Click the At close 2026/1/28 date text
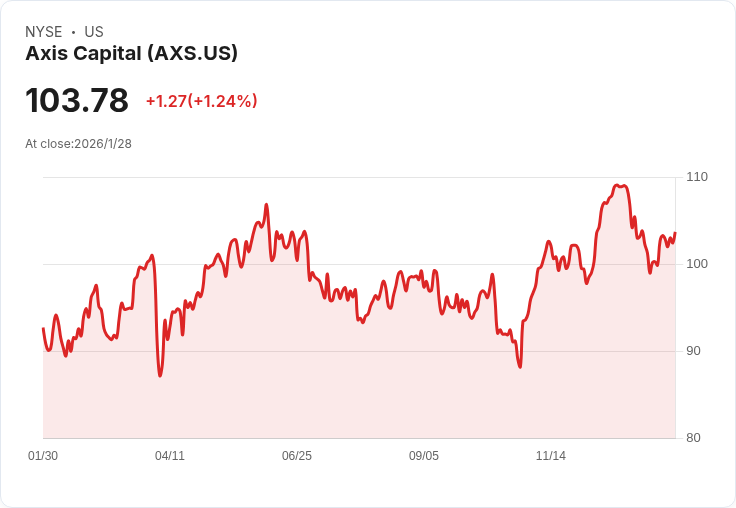Image resolution: width=736 pixels, height=508 pixels. (78, 144)
